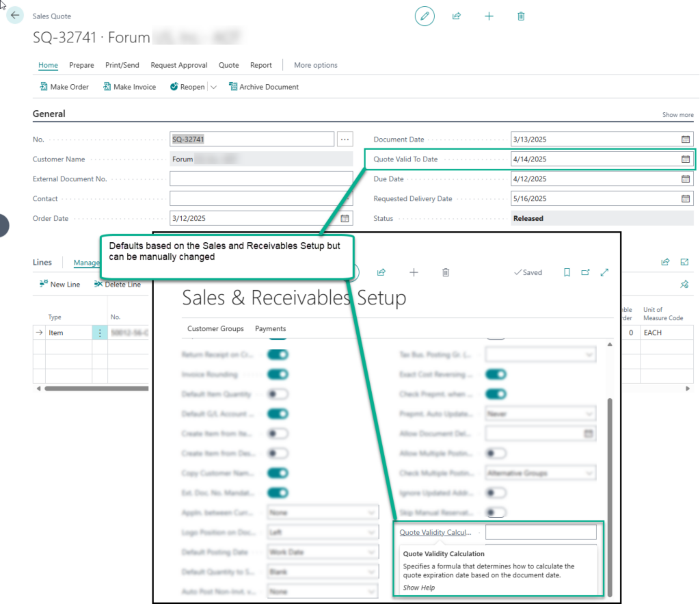Open the Default Posting Date dropdown

[x=323, y=552]
